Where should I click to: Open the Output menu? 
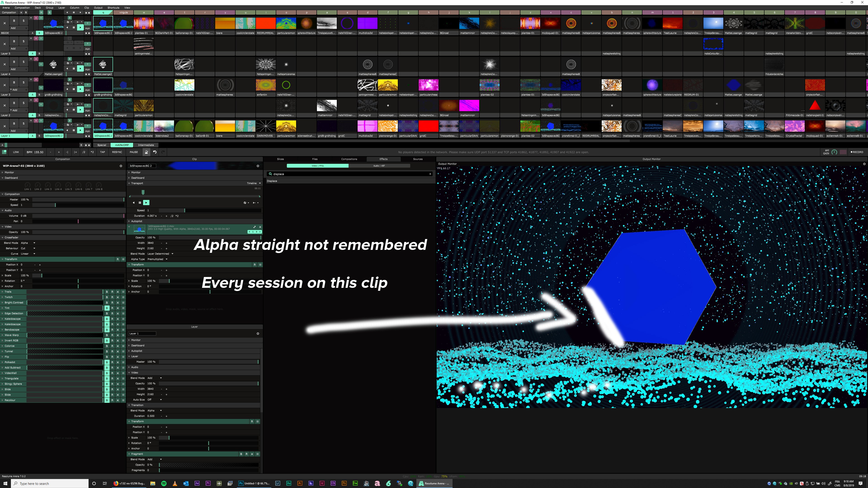click(x=98, y=7)
